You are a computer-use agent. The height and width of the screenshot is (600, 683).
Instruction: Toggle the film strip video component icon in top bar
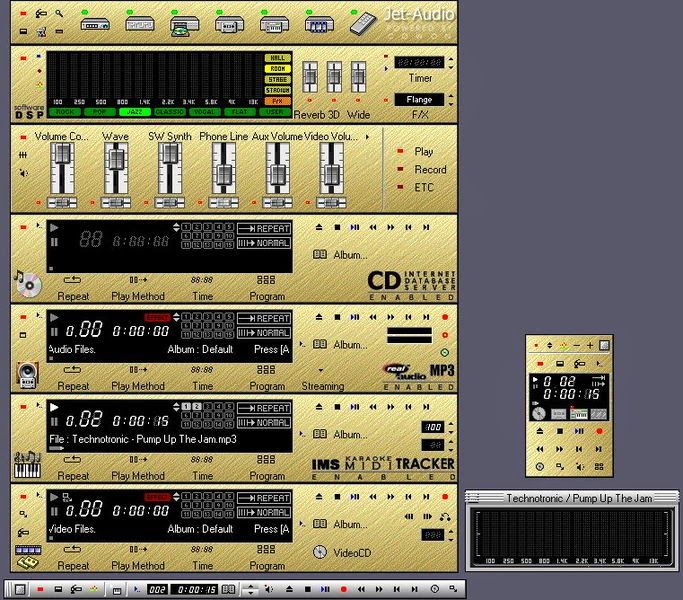tap(319, 24)
